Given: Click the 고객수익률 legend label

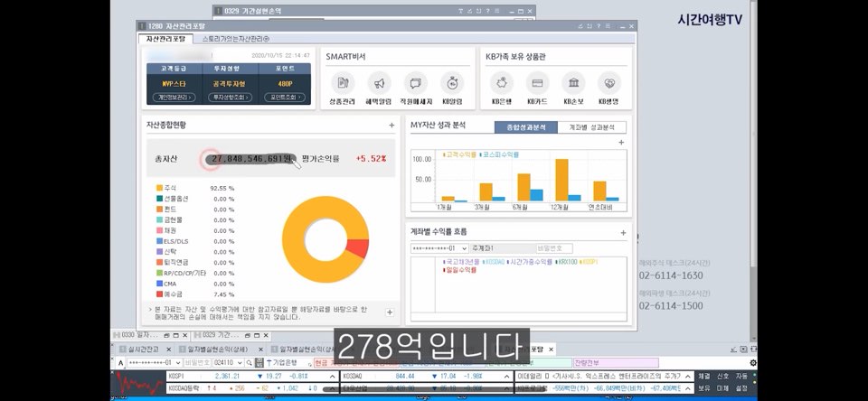Looking at the screenshot, I should click(x=459, y=154).
